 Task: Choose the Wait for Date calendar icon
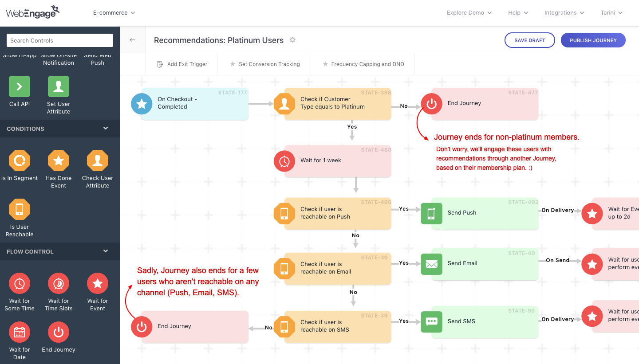[x=20, y=332]
